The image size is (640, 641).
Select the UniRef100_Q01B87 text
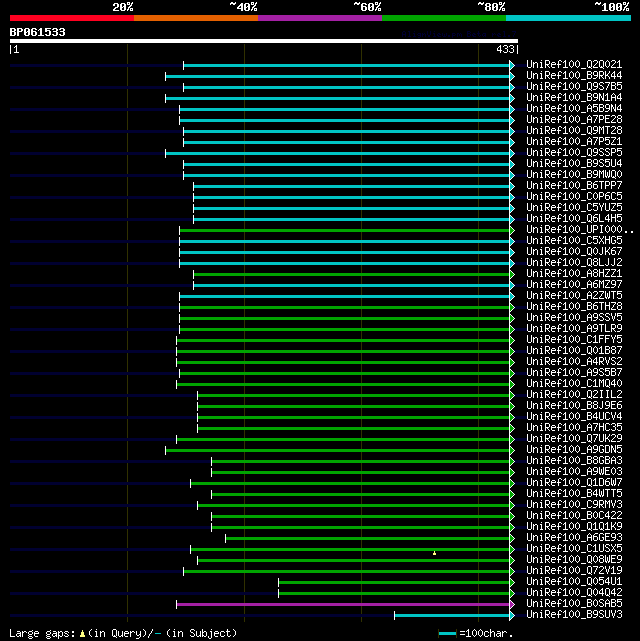[574, 351]
